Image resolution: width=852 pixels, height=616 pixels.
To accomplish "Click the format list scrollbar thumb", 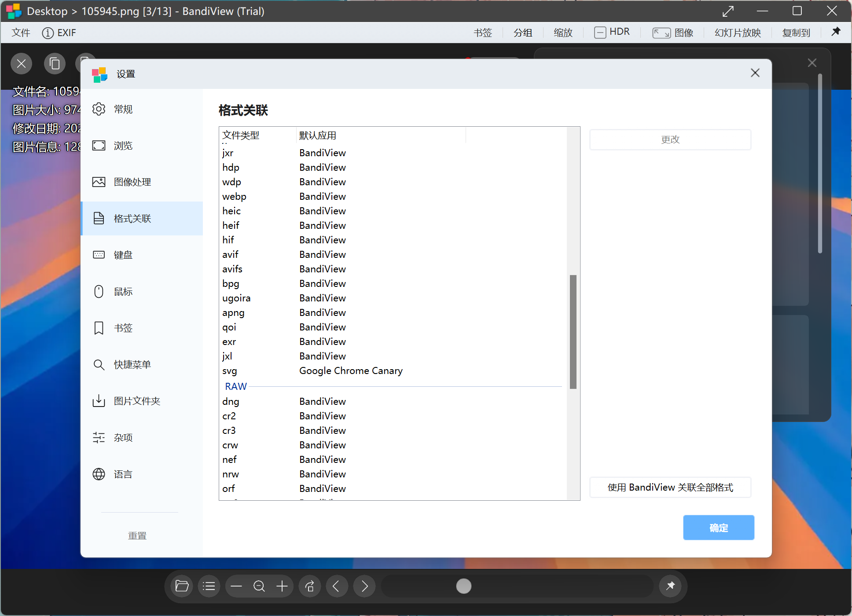I will tap(573, 332).
